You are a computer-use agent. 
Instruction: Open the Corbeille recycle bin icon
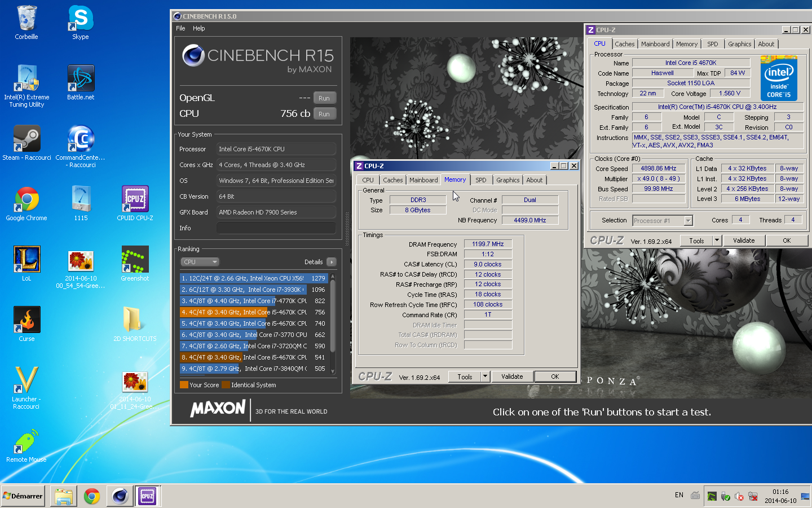(x=27, y=23)
